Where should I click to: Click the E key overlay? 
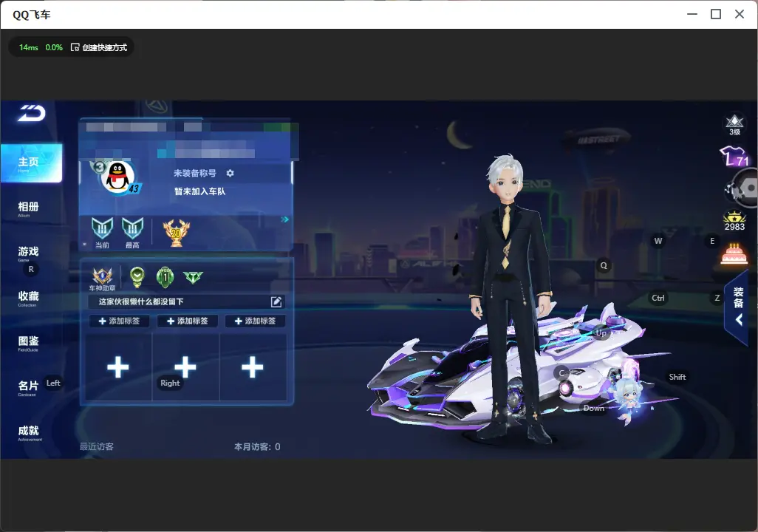[712, 241]
